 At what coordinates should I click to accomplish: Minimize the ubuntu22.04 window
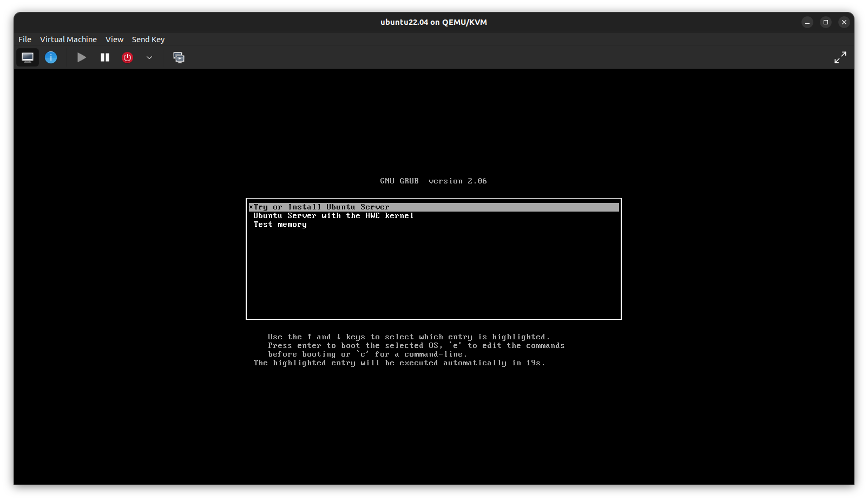click(807, 22)
